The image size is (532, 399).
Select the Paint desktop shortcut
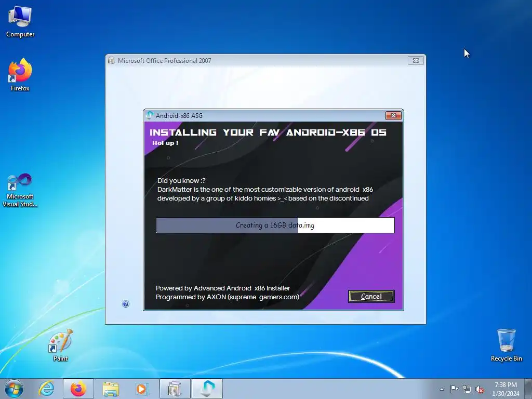[x=60, y=345]
